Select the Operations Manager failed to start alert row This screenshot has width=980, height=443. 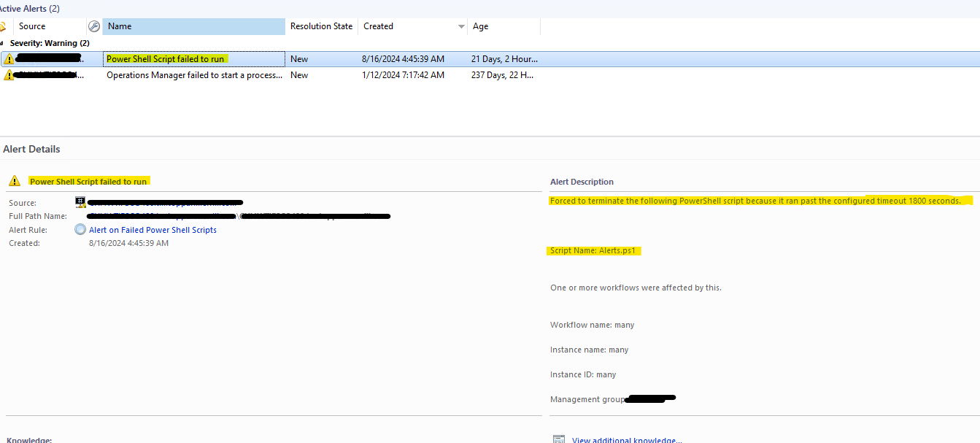(193, 74)
